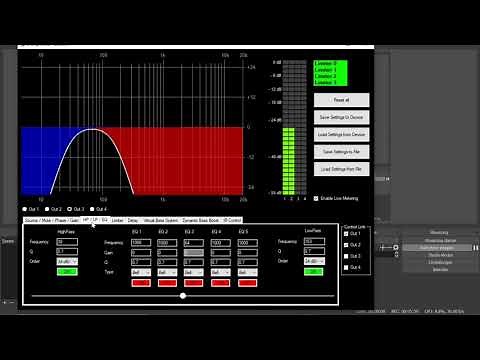The height and width of the screenshot is (360, 480).
Task: Select the Out 2 radio button
Action: coord(47,209)
